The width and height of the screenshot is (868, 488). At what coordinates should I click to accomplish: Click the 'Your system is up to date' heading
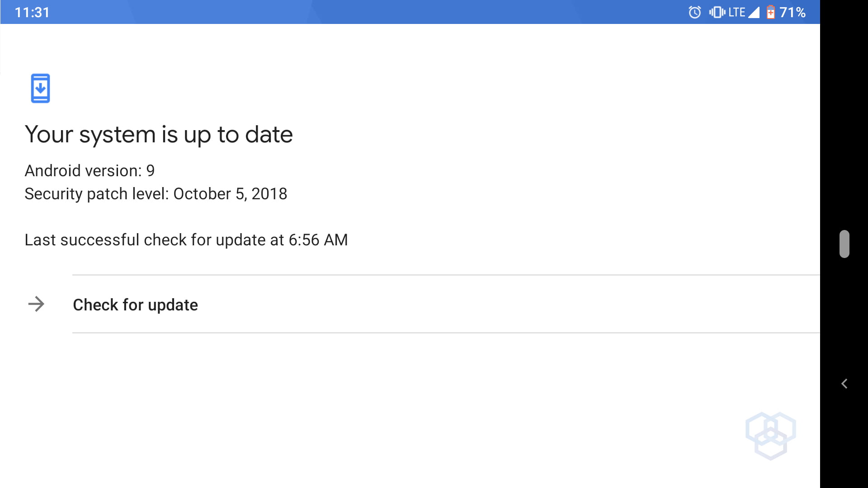click(x=159, y=134)
